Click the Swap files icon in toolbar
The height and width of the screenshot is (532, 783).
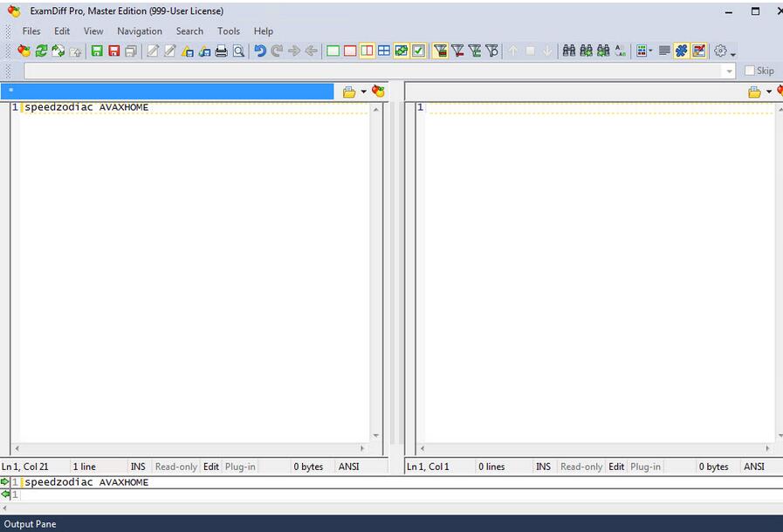(58, 51)
